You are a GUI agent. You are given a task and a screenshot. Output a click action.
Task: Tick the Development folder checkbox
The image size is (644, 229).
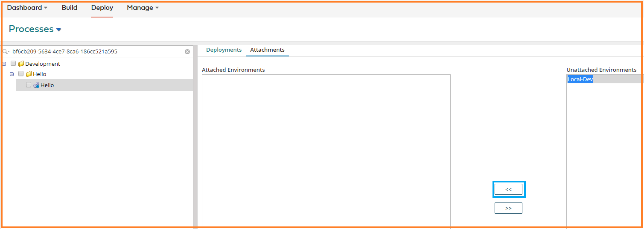tap(13, 64)
